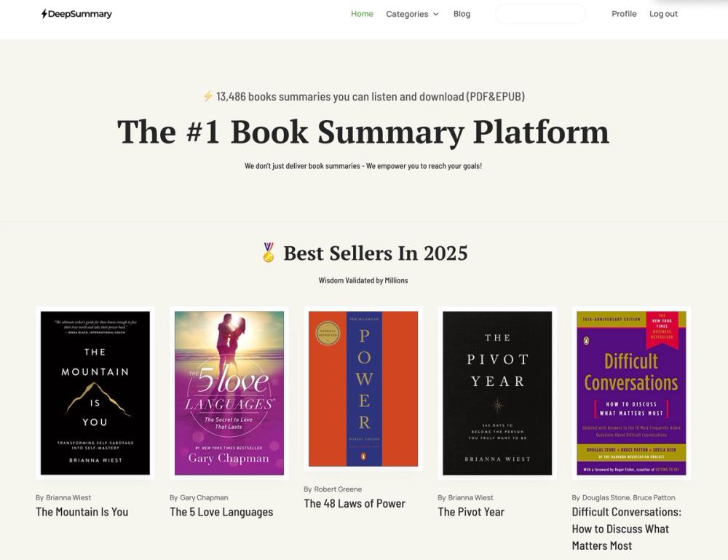This screenshot has height=560, width=728.
Task: Open The 5 Love Languages cover image
Action: (229, 393)
